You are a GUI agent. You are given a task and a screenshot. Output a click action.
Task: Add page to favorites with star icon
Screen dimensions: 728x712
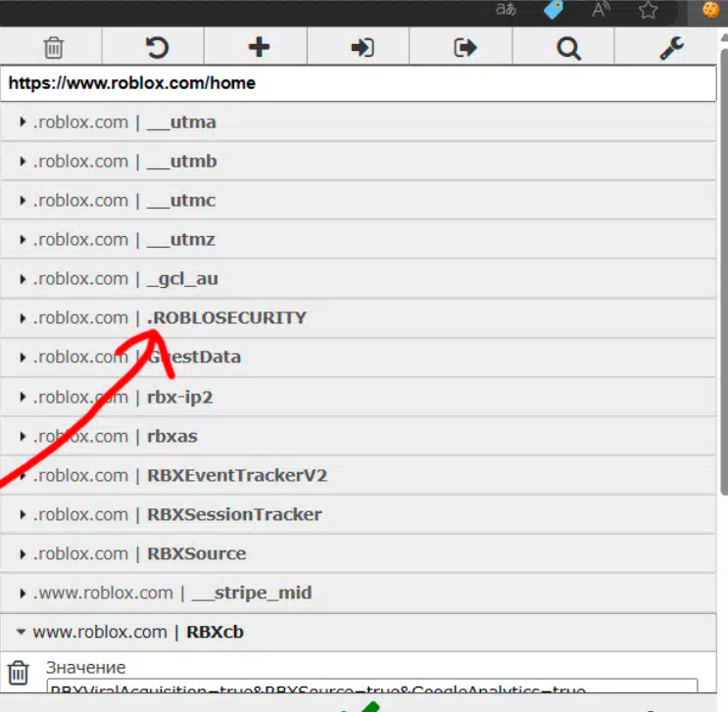click(648, 10)
